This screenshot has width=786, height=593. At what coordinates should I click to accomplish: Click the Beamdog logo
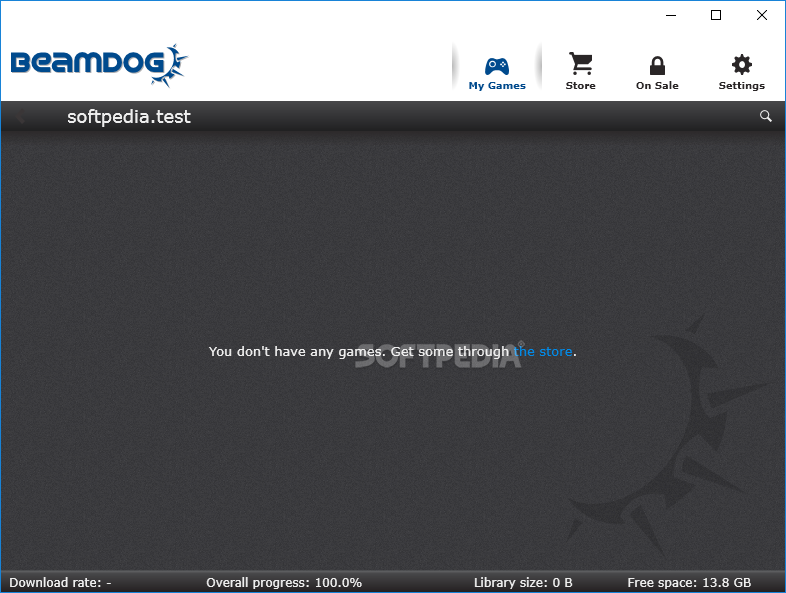point(99,65)
